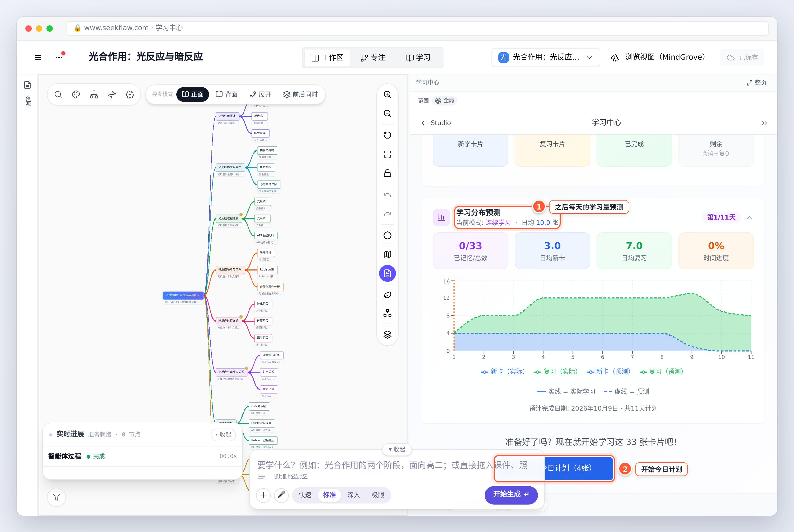The height and width of the screenshot is (532, 794).
Task: Click the layers stack icon in vertical toolbar
Action: 387,335
